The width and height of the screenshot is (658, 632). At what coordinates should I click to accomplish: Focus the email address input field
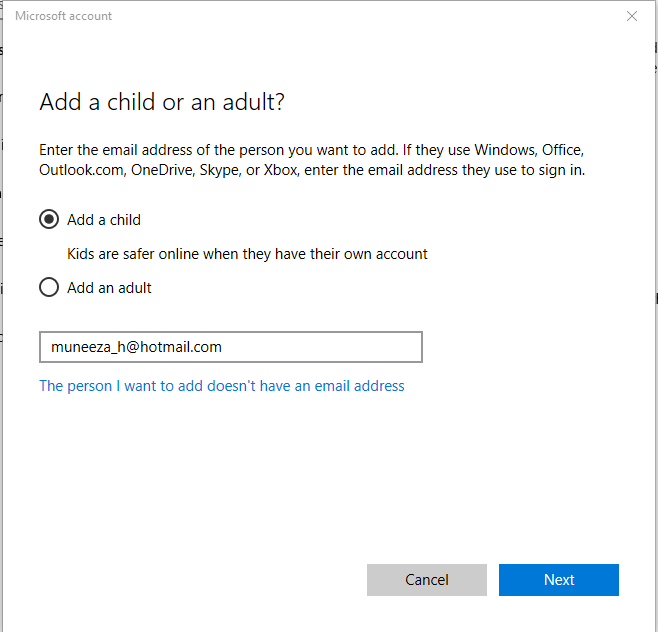click(231, 347)
